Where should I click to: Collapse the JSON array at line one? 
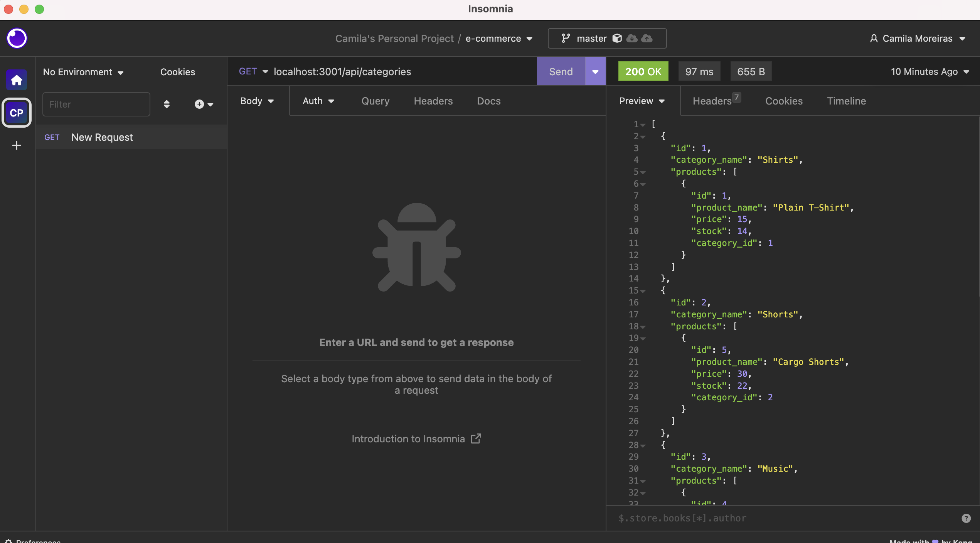[643, 124]
